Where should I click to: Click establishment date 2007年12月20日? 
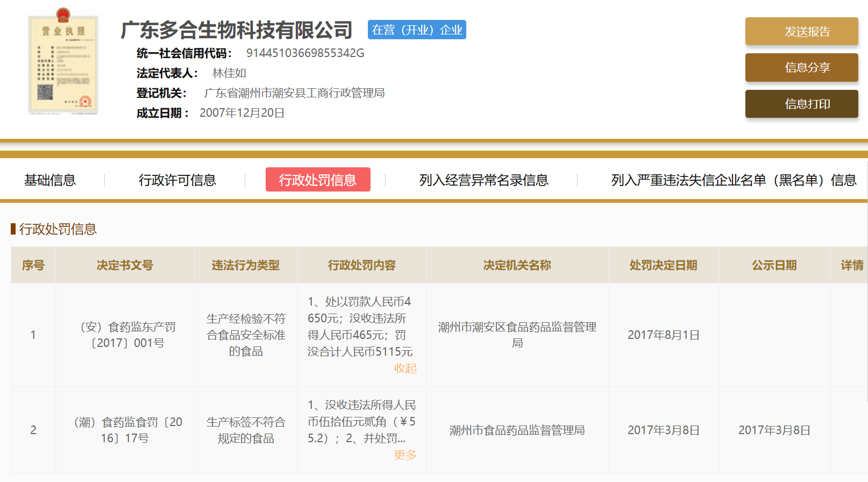click(242, 113)
